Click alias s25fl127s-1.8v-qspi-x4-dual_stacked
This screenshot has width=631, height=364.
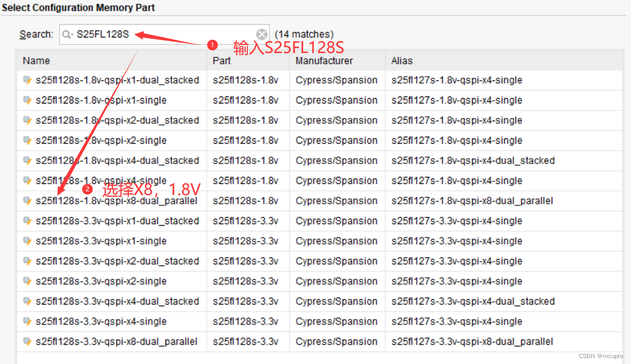point(473,160)
